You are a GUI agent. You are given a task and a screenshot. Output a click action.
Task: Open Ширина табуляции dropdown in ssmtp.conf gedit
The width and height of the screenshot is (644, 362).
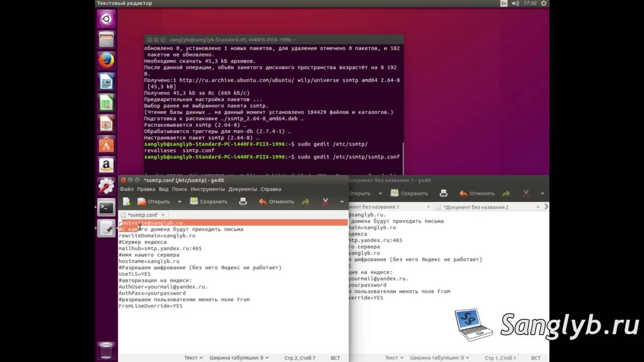click(239, 358)
